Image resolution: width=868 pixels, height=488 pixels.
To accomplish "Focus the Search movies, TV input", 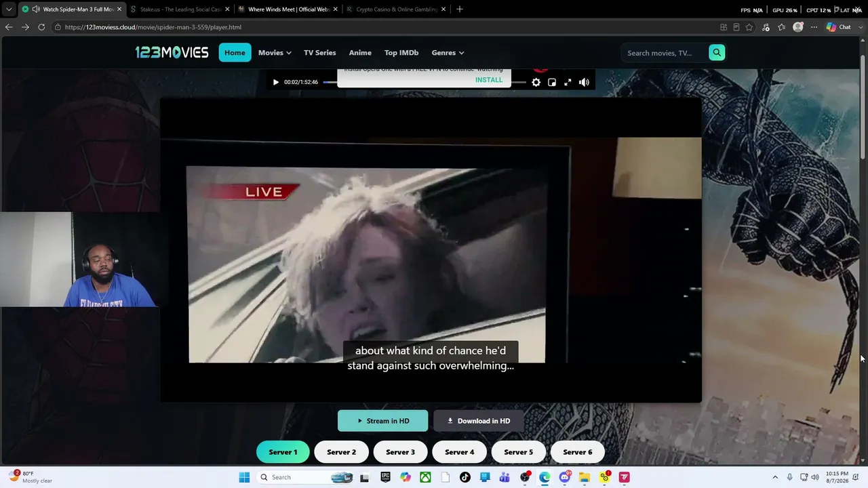I will pos(665,53).
